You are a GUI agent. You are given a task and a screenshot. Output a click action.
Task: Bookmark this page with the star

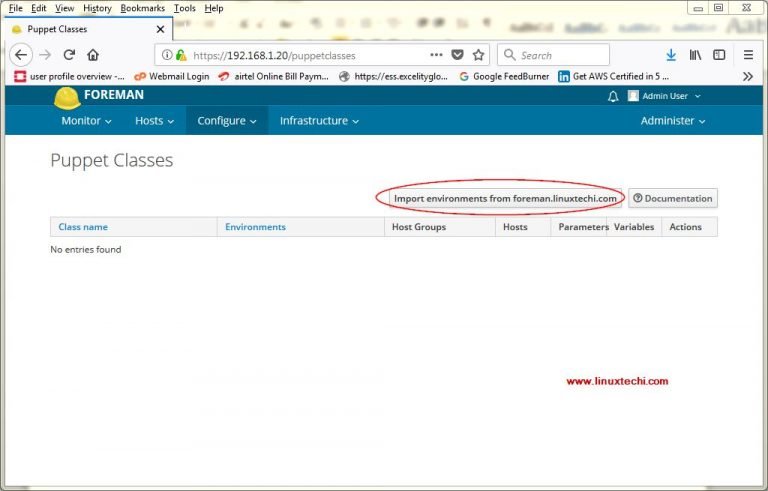479,55
